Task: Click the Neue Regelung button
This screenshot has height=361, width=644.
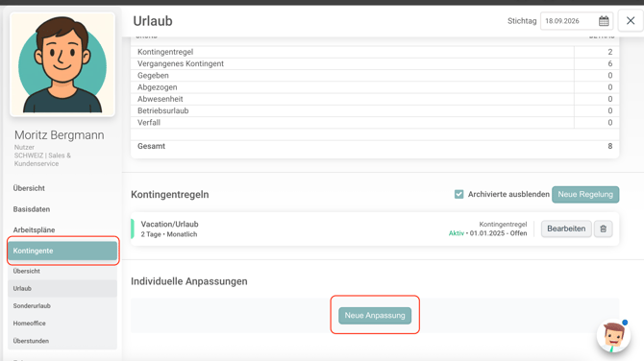Action: (x=585, y=195)
